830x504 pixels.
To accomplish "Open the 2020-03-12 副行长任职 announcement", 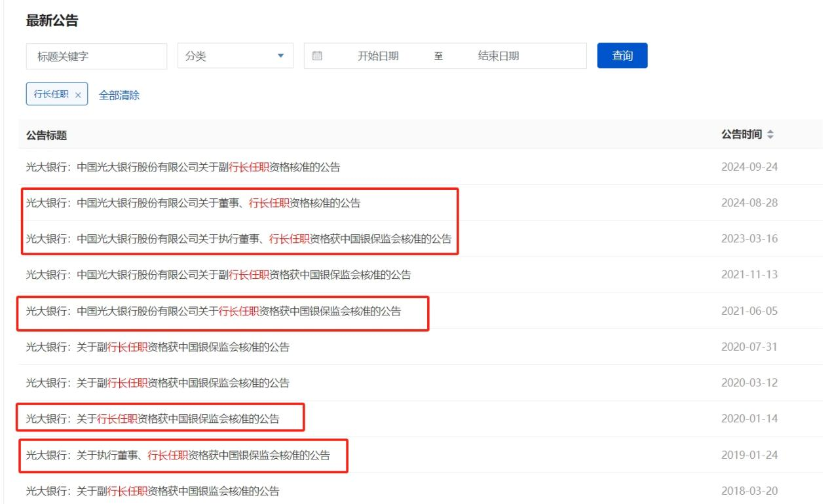I will 157,383.
